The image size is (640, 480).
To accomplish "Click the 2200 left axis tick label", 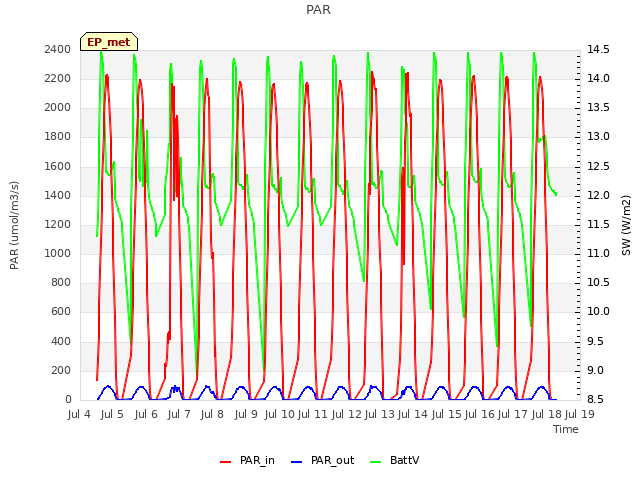I will pos(58,78).
